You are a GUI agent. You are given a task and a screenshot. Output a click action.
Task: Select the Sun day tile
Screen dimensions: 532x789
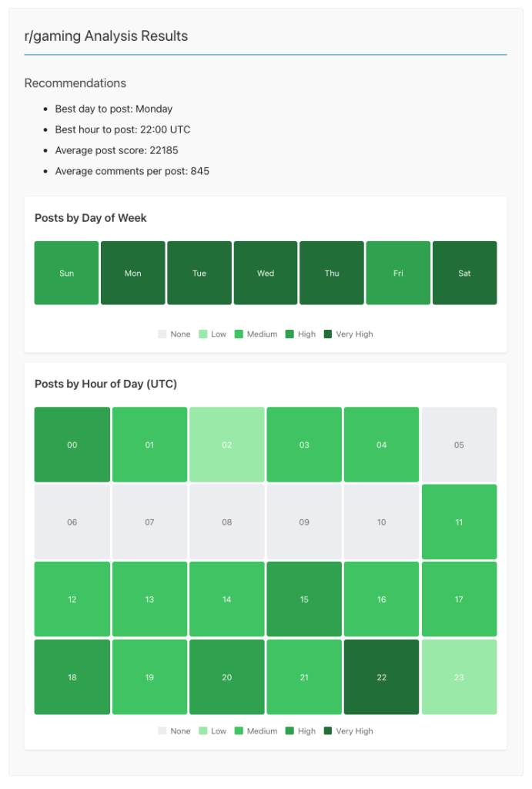66,273
